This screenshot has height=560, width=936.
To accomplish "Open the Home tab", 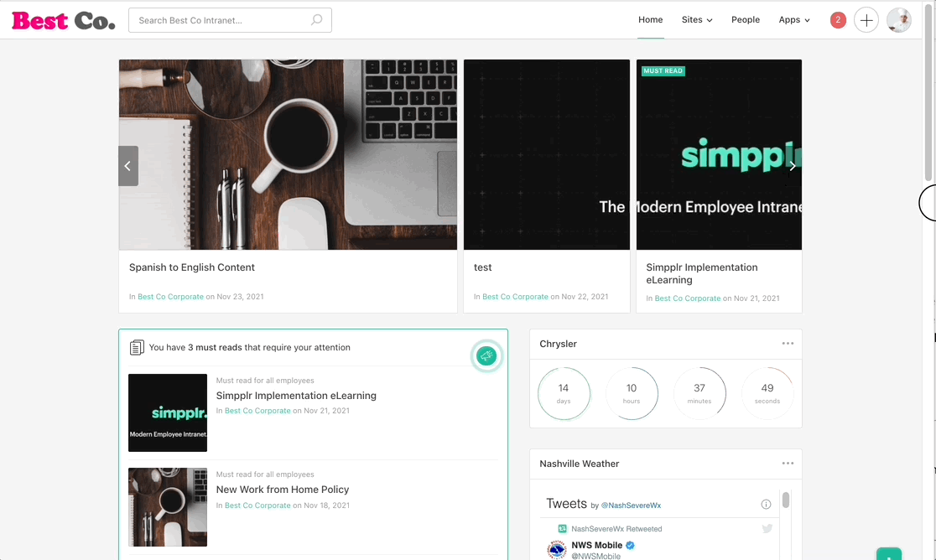I will 651,19.
